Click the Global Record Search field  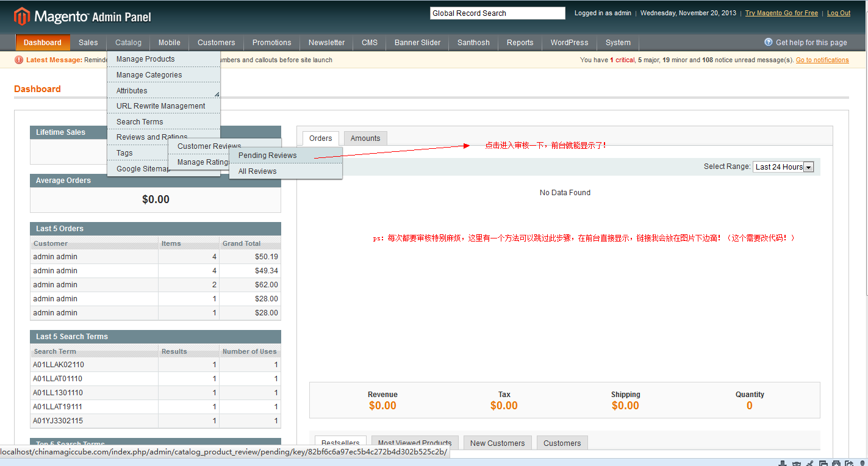point(498,13)
